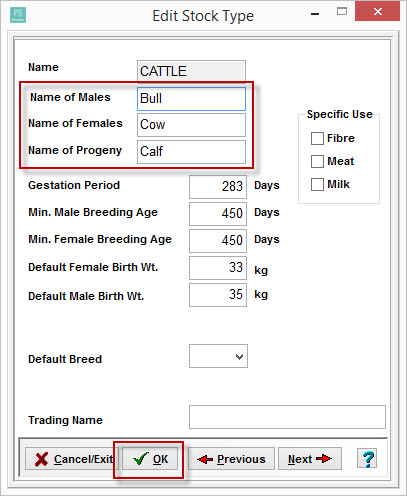The image size is (407, 496).
Task: Advance with the Next button
Action: click(x=310, y=459)
